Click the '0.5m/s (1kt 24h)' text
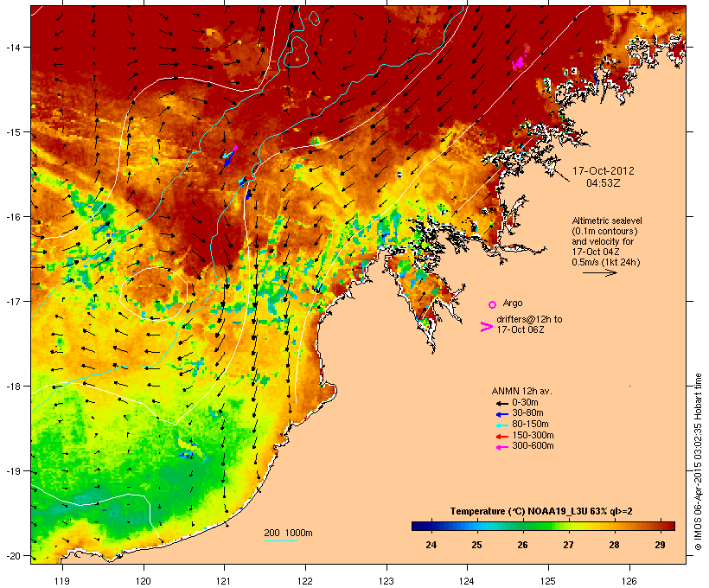Viewport: 709px width, 588px height. point(606,262)
